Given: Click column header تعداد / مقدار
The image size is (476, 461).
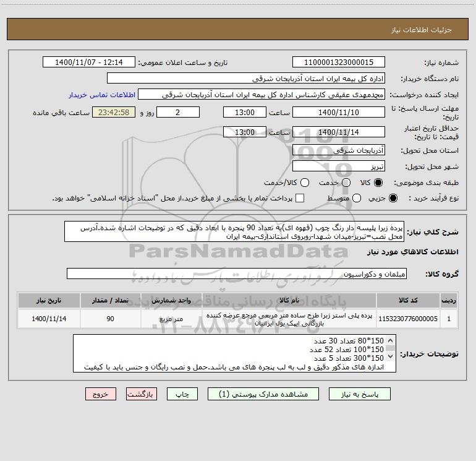Looking at the screenshot, I should [110, 300].
